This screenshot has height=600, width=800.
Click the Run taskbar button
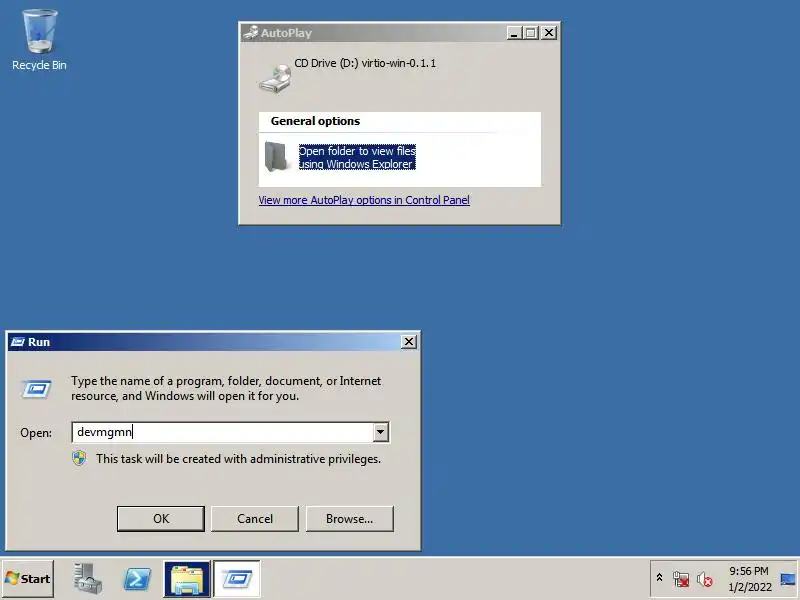237,579
